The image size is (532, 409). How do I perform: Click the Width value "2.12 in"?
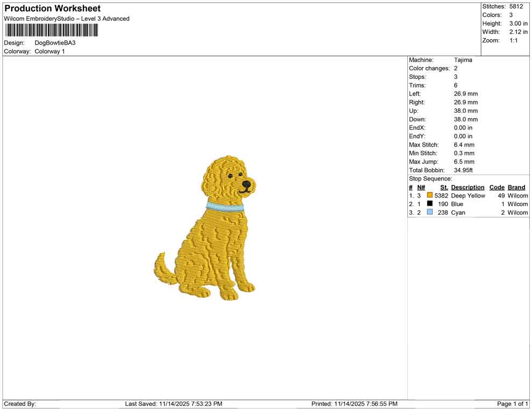(x=518, y=32)
